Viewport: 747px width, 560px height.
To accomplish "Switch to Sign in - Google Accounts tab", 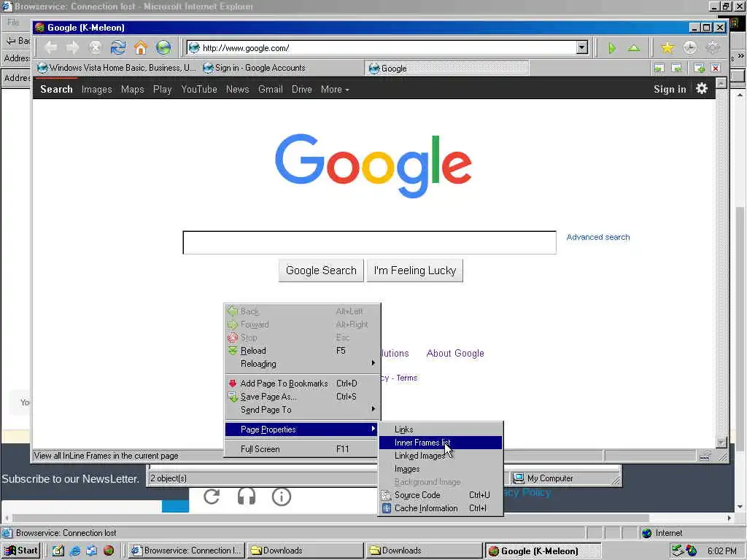I will (x=254, y=68).
